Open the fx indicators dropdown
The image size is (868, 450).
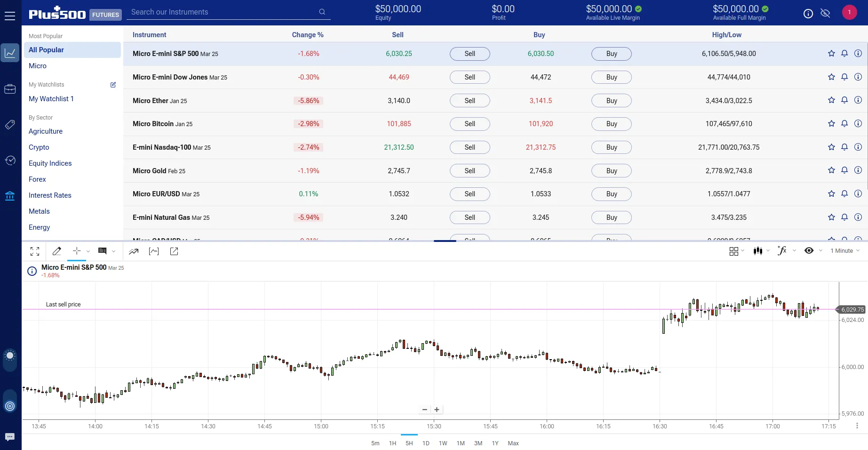click(787, 251)
